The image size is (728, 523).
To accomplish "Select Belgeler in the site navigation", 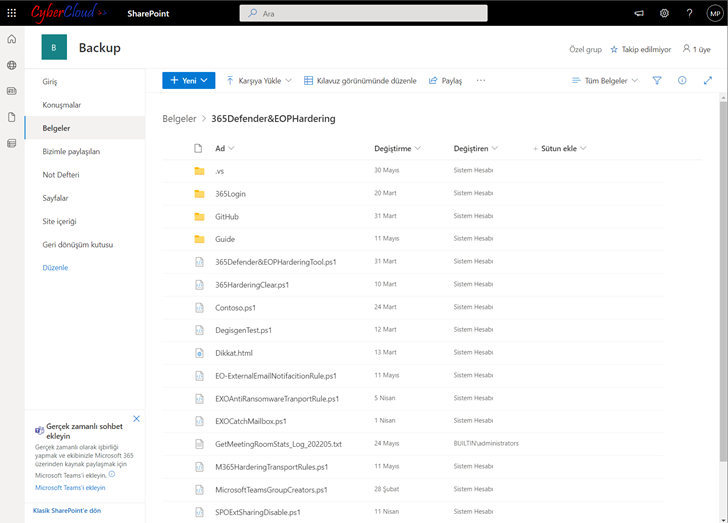I will [x=56, y=128].
